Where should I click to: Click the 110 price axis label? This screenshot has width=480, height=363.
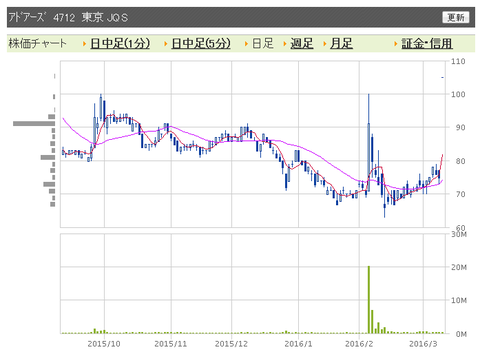pos(458,61)
